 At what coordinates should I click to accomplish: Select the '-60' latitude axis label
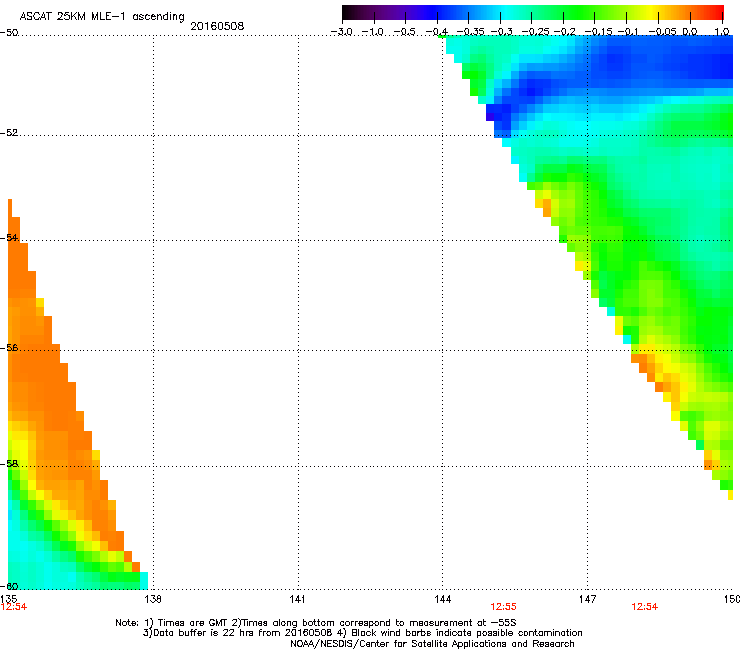(x=9, y=586)
